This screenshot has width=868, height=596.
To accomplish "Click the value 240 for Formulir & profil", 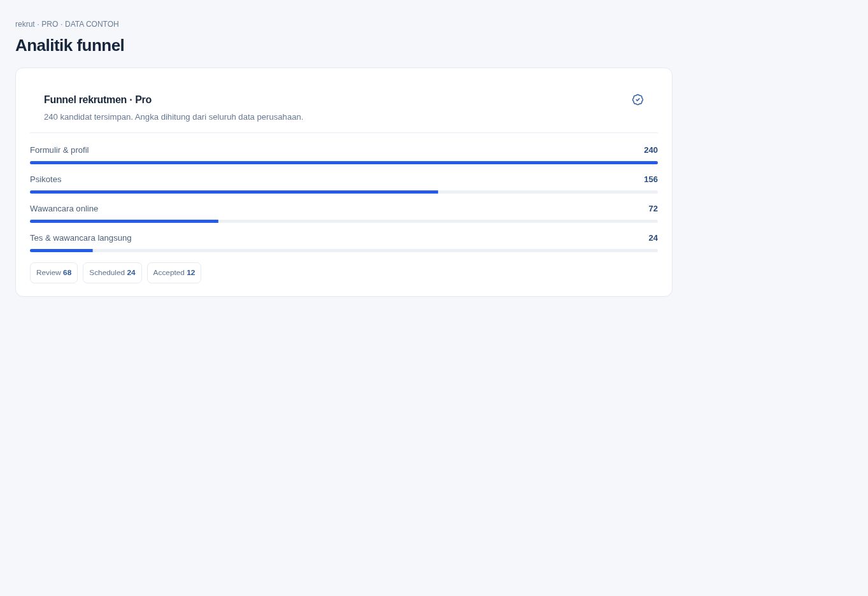I will point(651,150).
